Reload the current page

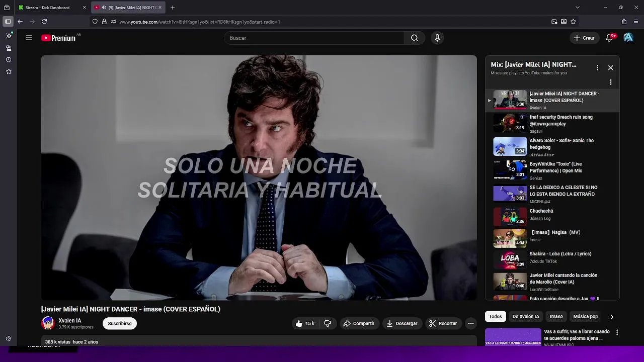[44, 22]
